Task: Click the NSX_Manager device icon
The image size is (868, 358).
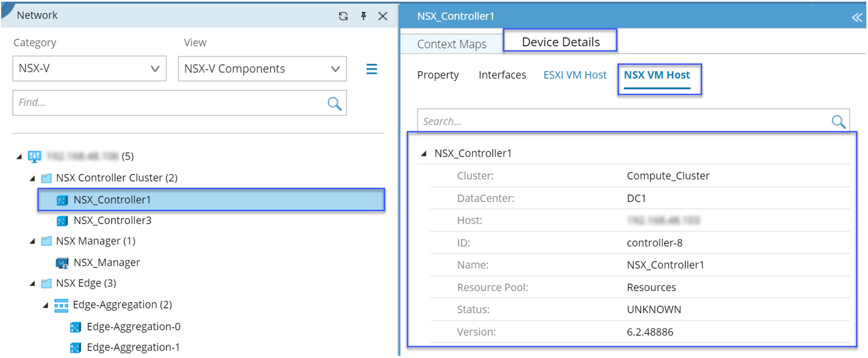Action: tap(62, 263)
